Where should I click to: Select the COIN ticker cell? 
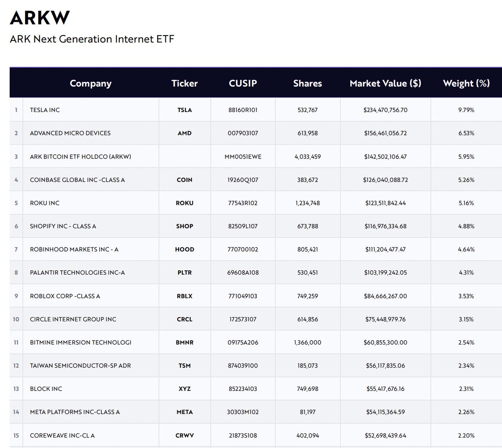pos(184,180)
